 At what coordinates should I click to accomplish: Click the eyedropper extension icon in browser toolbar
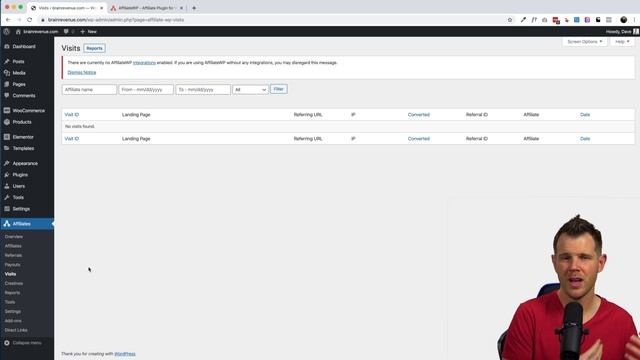pyautogui.click(x=523, y=20)
